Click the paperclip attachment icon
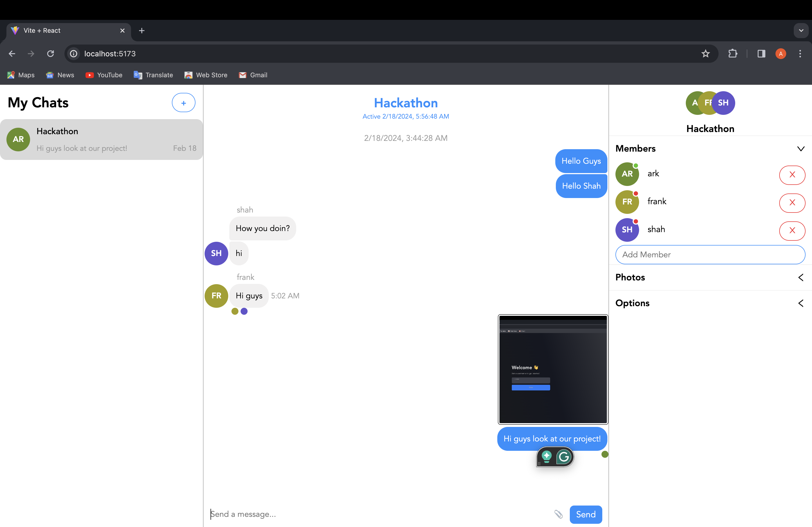Image resolution: width=812 pixels, height=527 pixels. (558, 514)
